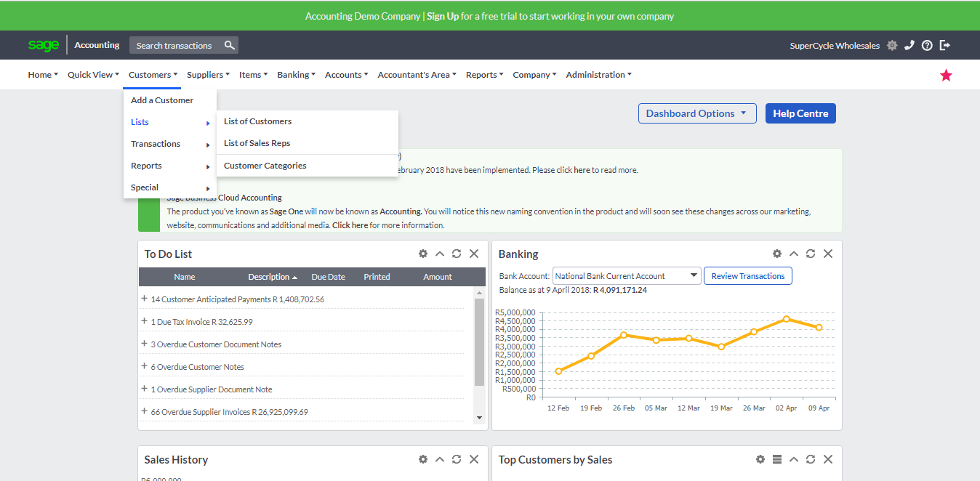Open the Special submenu under Customers
Viewport: 980px width, 481px height.
(170, 187)
